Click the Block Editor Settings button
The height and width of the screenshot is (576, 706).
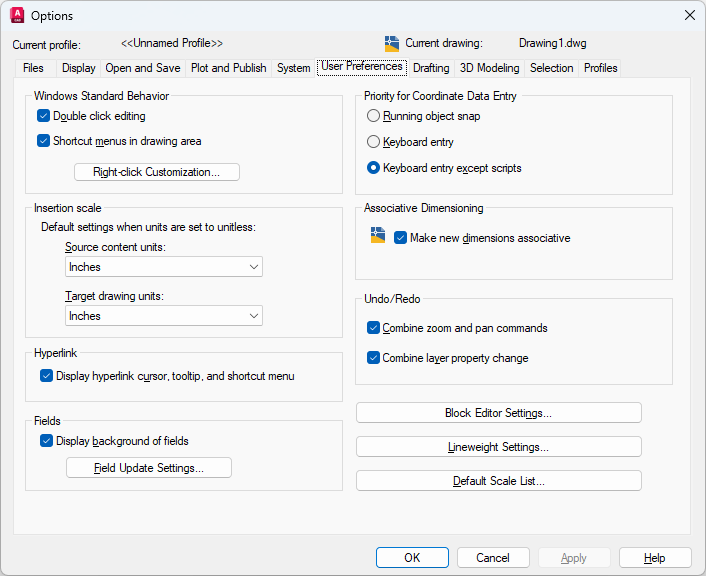498,413
